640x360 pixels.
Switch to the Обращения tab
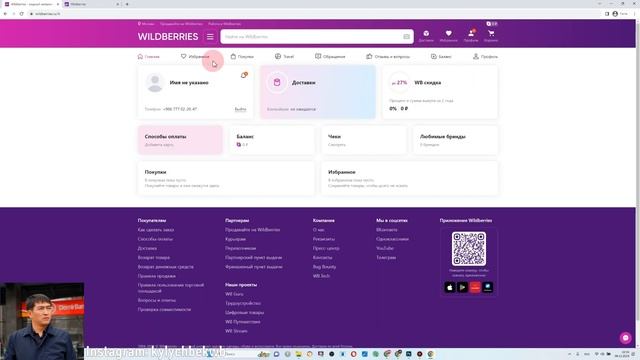pyautogui.click(x=330, y=56)
